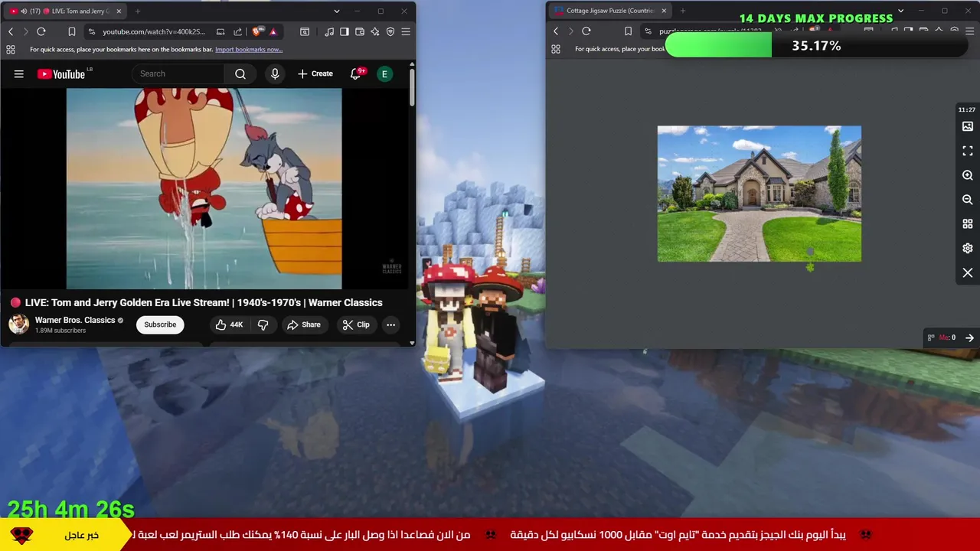Open the green E account avatar
Image resolution: width=980 pixels, height=551 pixels.
tap(385, 73)
